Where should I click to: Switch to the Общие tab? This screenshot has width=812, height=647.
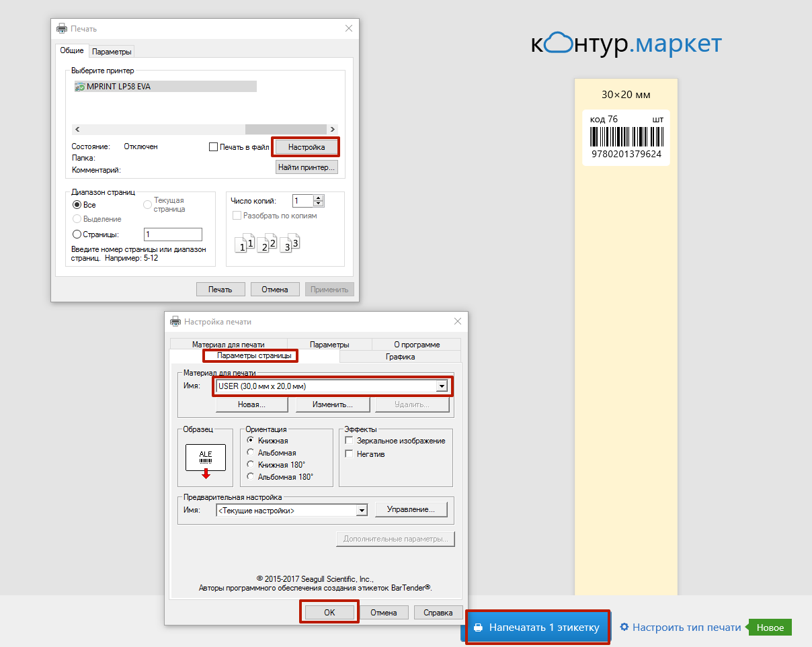[x=71, y=50]
